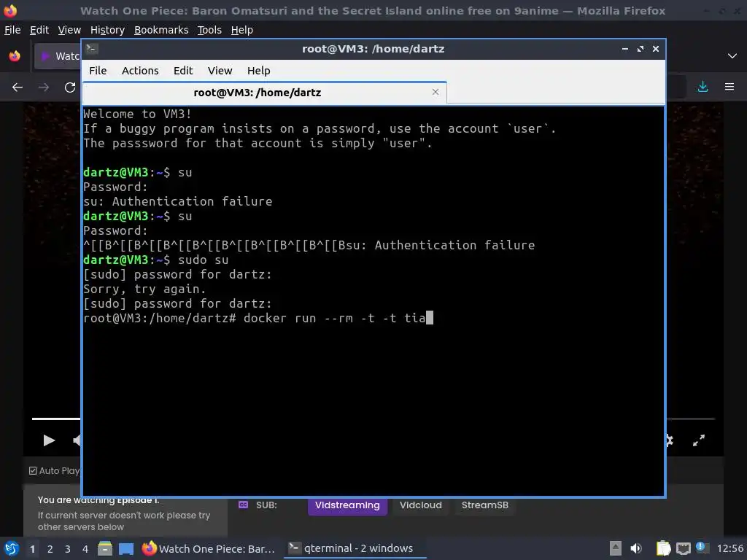Open Firefox File menu
The height and width of the screenshot is (560, 747).
point(12,30)
